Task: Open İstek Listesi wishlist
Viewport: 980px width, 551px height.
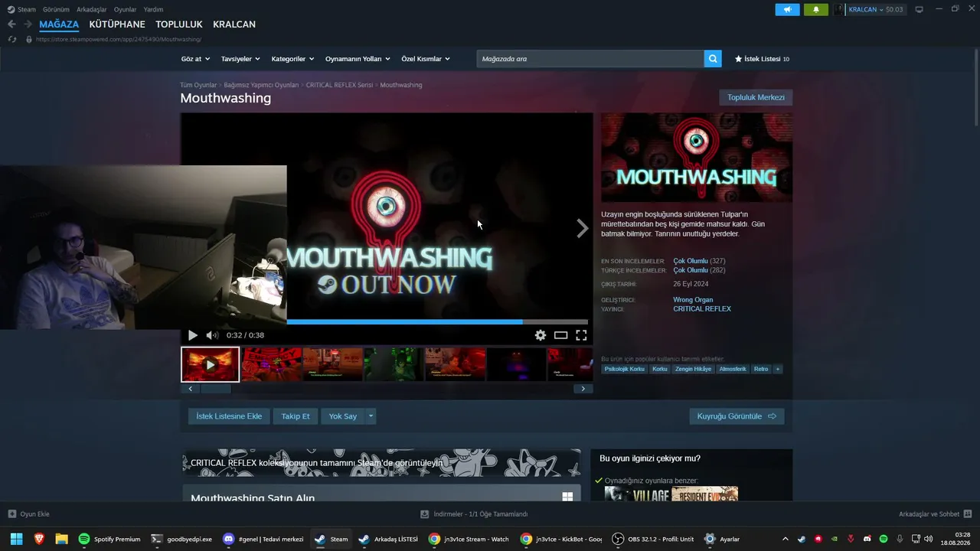Action: 762,59
